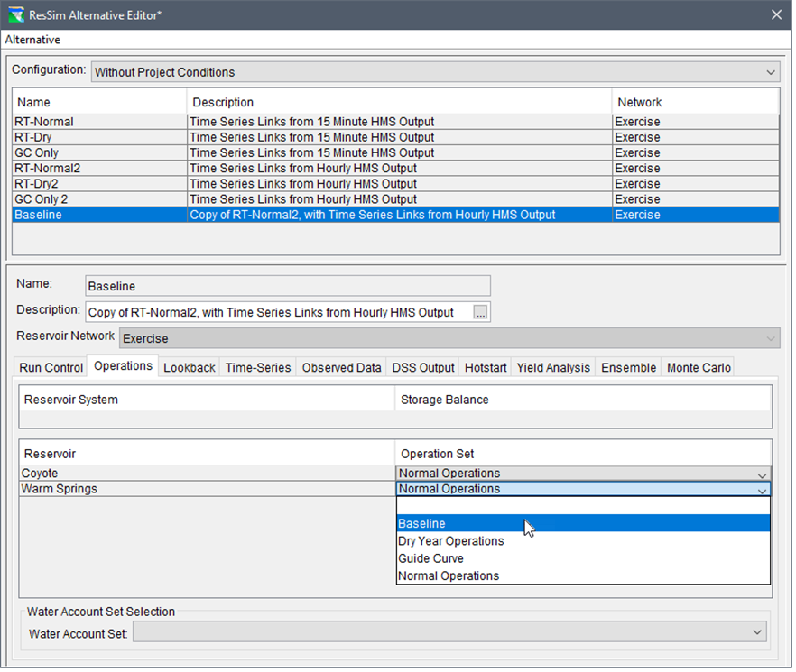Click the Description column header
The height and width of the screenshot is (672, 796).
coord(401,102)
